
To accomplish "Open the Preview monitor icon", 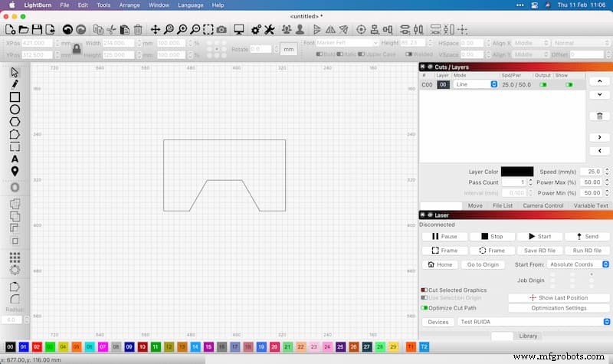I will tap(239, 30).
